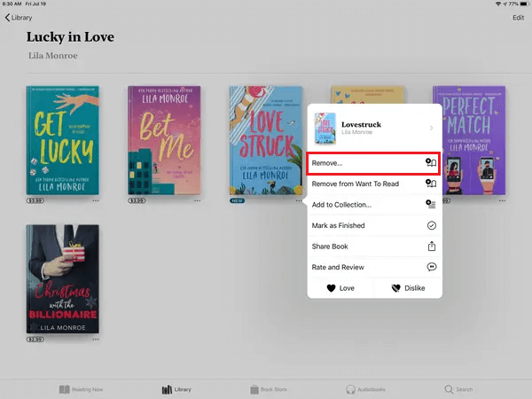Go back to Library
The image size is (532, 399).
(19, 18)
